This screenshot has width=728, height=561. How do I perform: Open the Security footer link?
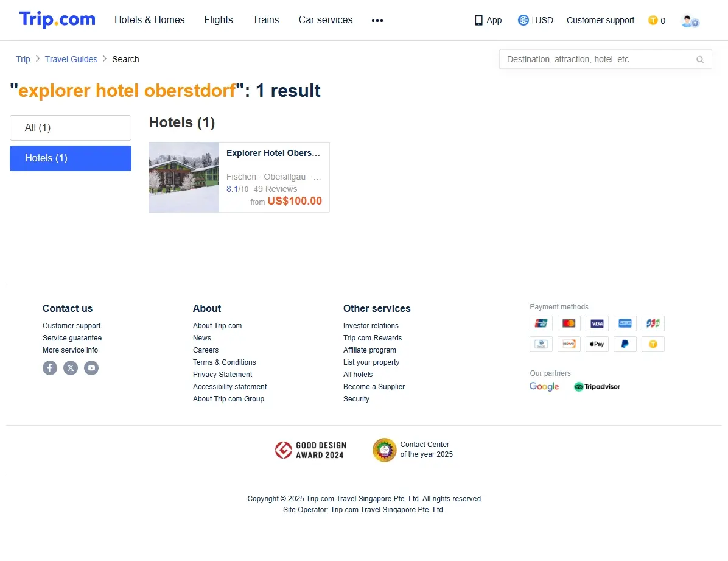[x=356, y=399]
